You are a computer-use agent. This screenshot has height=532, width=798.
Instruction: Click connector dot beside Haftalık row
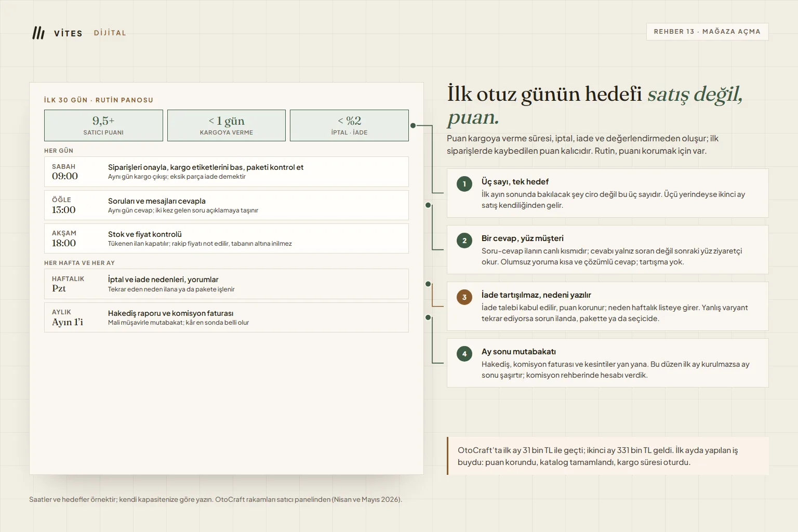pos(428,284)
